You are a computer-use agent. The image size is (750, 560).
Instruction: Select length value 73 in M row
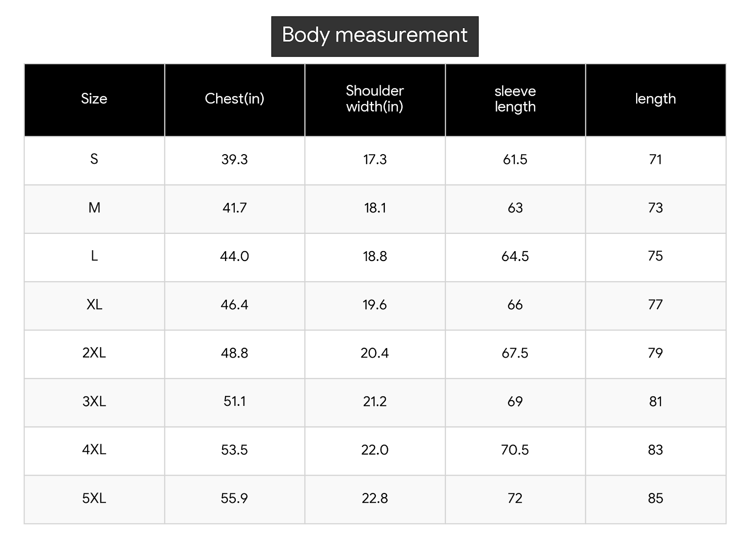tap(655, 208)
